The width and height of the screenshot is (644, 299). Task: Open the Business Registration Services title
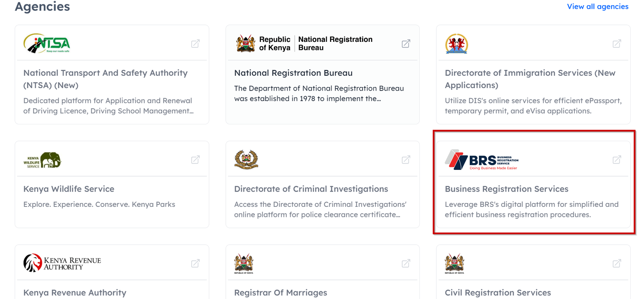506,189
